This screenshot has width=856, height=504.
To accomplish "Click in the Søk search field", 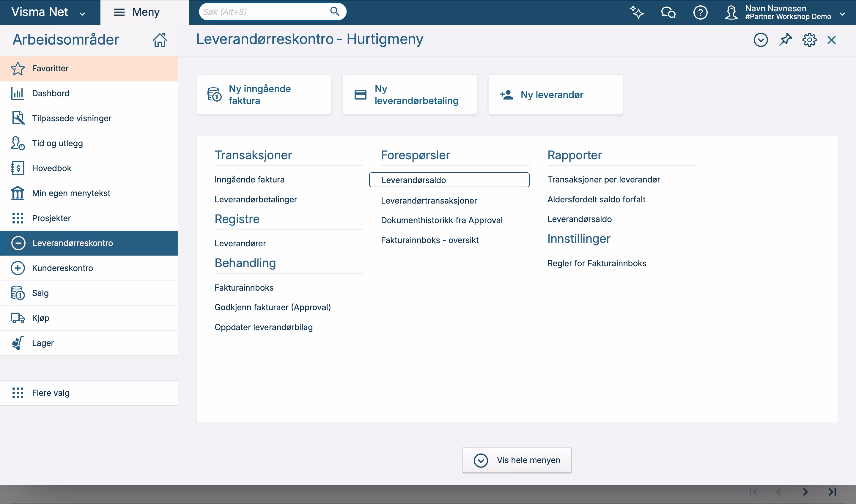I will 263,12.
